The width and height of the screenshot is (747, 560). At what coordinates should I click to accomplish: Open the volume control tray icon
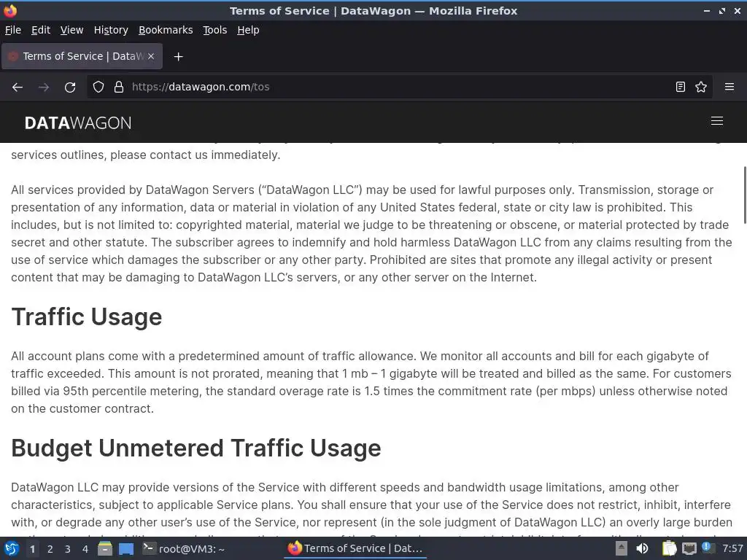[642, 548]
